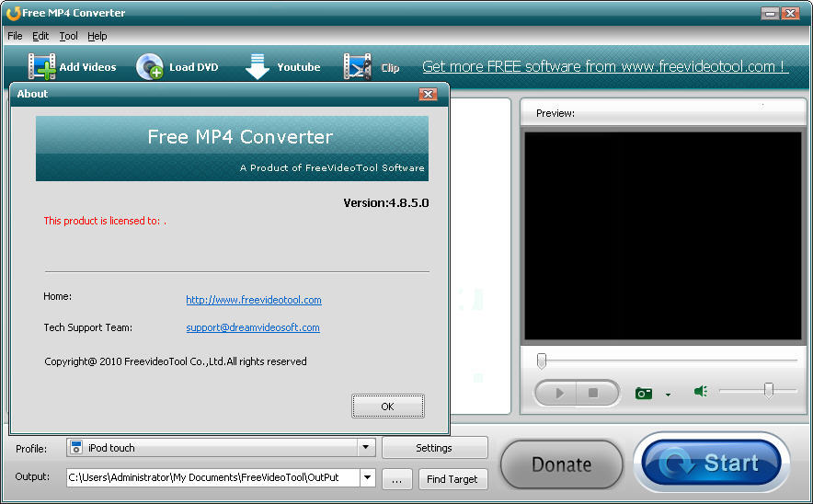
Task: Click the Load DVD disc icon
Action: 150,66
